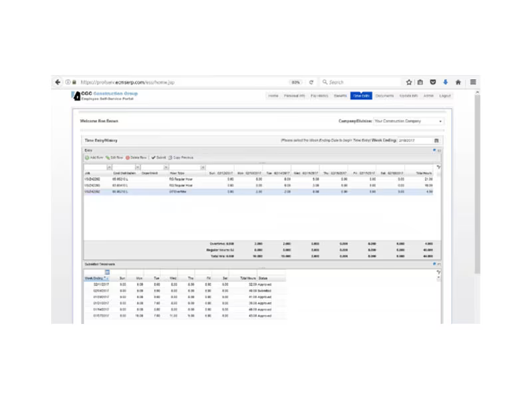
Task: Open the Cost Distribution filter dropdown arrow
Action: (x=138, y=168)
